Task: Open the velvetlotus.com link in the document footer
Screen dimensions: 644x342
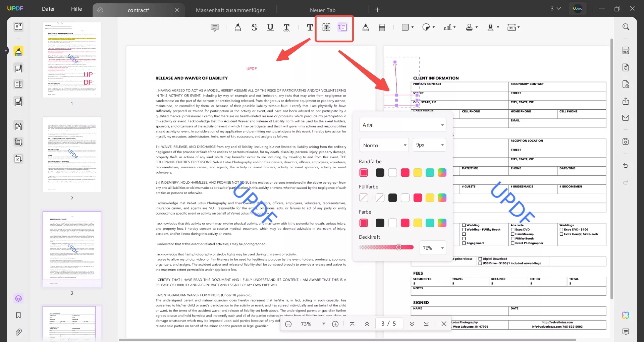Action: tap(557, 322)
